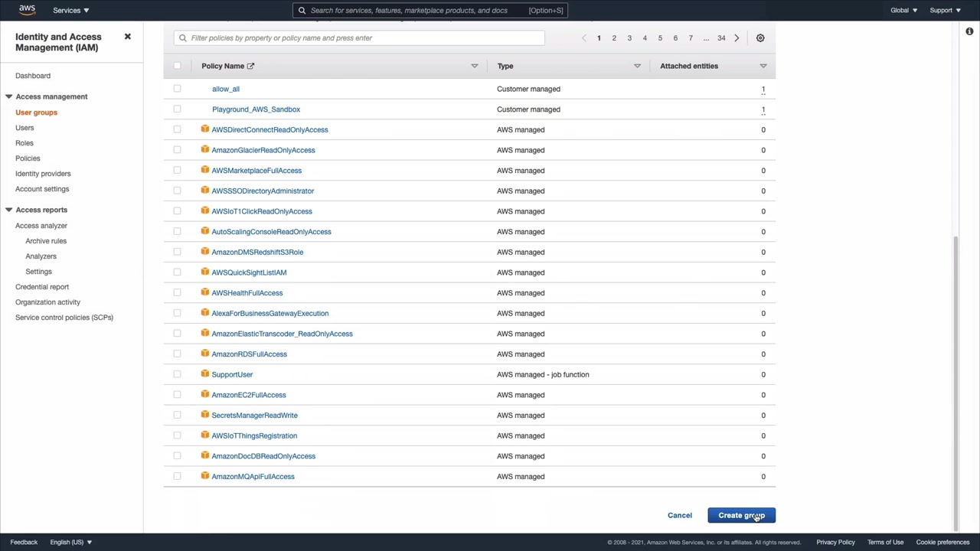
Task: Click the external link icon beside Policy Name
Action: click(x=250, y=66)
